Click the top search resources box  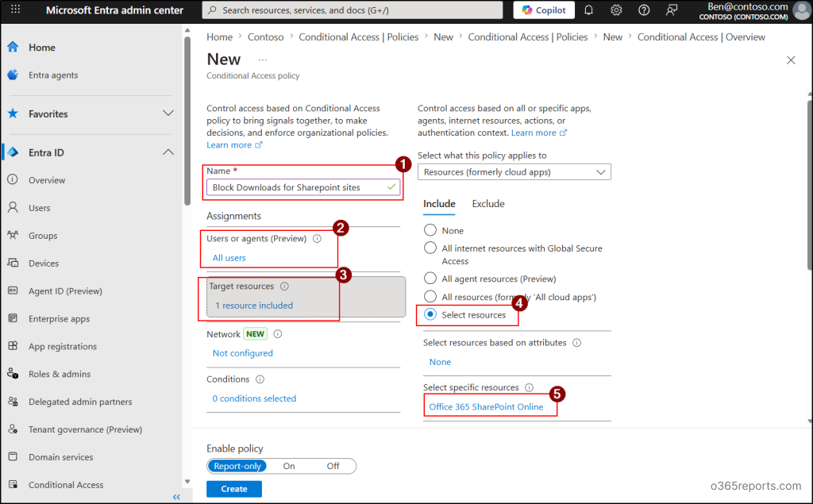352,10
